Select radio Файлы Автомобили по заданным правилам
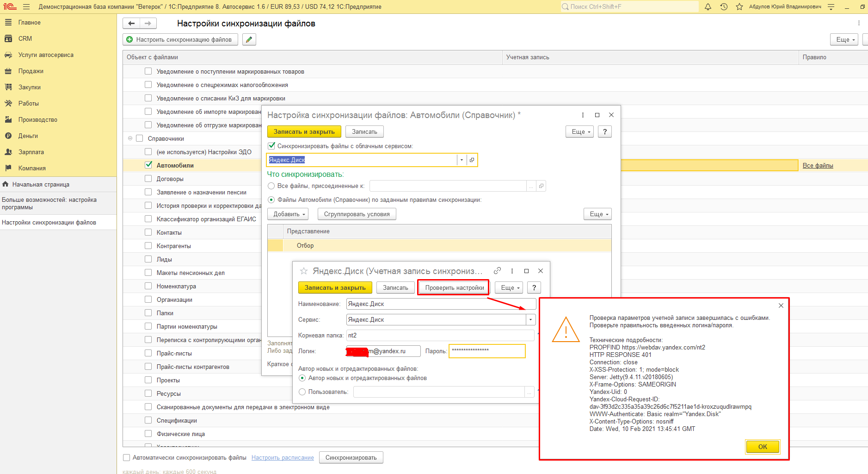 tap(271, 200)
